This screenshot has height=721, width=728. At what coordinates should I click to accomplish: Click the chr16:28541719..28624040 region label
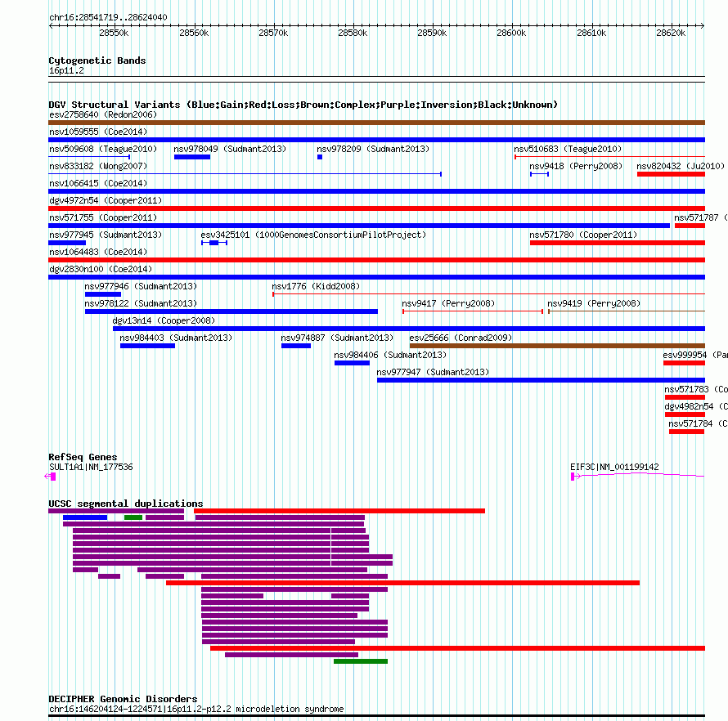[x=108, y=17]
